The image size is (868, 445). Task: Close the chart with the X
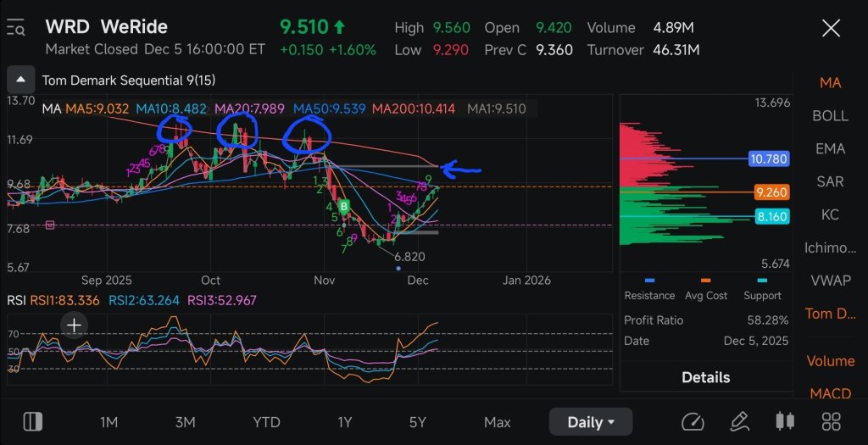tap(831, 28)
